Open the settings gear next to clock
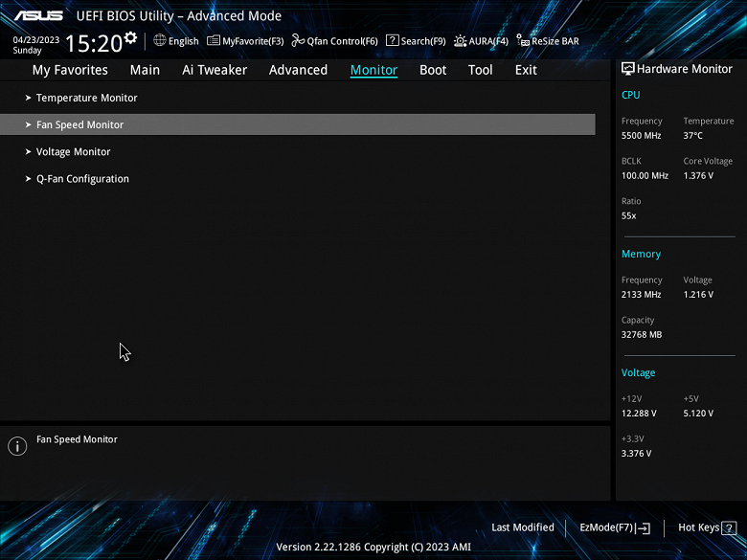 pyautogui.click(x=130, y=37)
